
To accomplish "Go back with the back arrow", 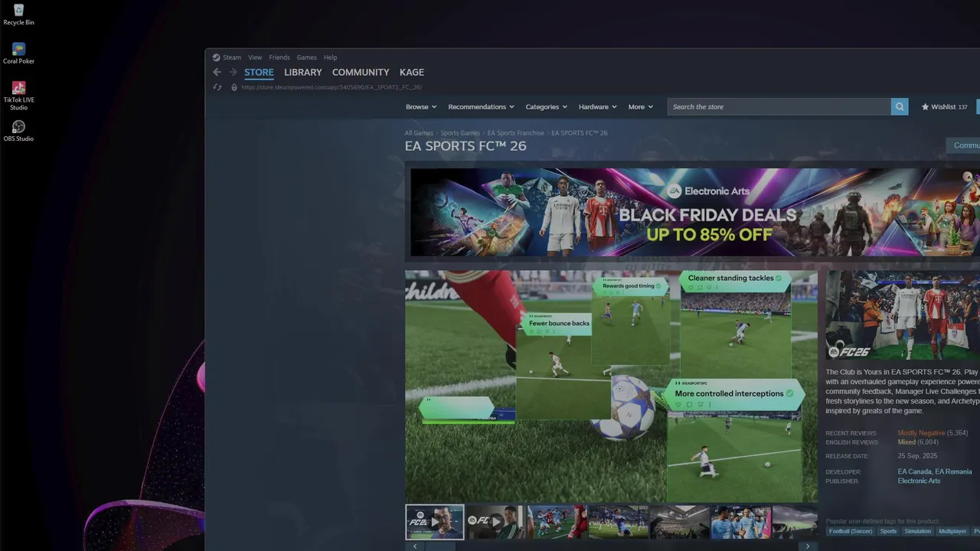I will coord(217,72).
